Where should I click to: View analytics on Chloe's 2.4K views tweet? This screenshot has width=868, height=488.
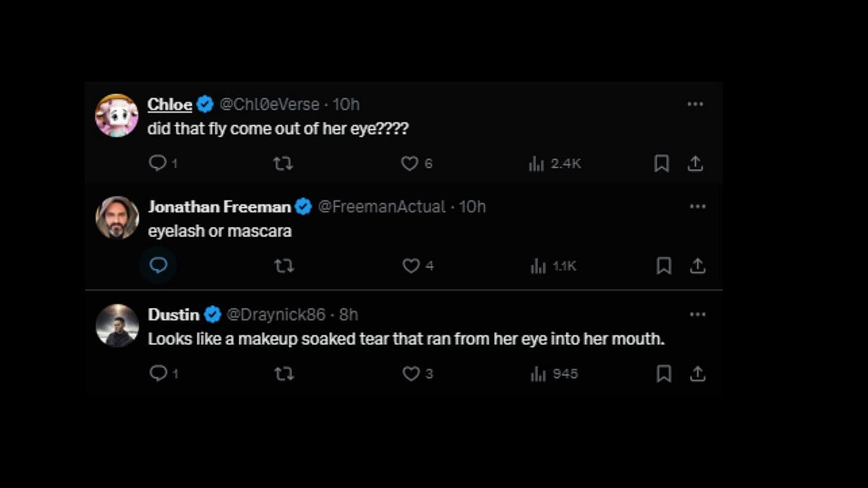537,164
